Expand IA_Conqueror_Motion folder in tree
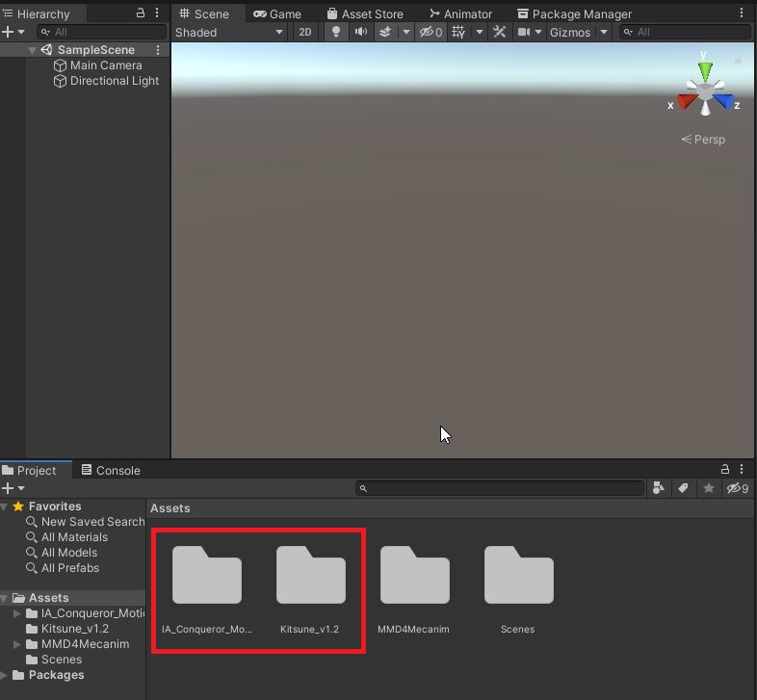 tap(17, 613)
